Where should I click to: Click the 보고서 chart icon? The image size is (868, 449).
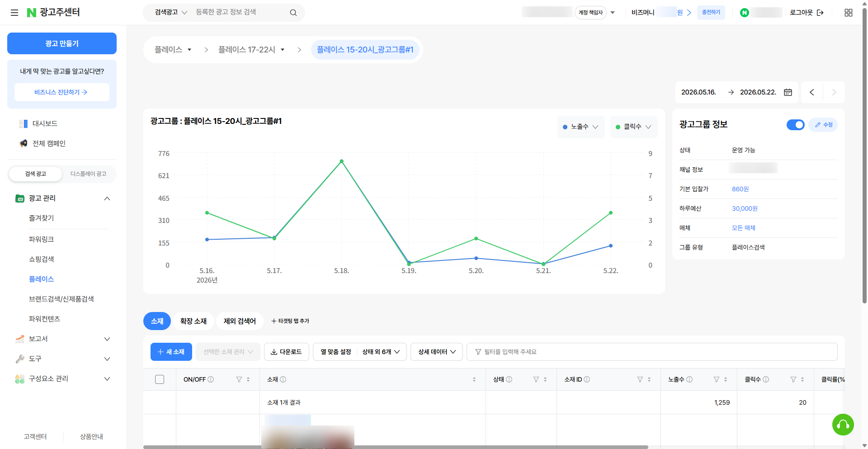click(20, 339)
